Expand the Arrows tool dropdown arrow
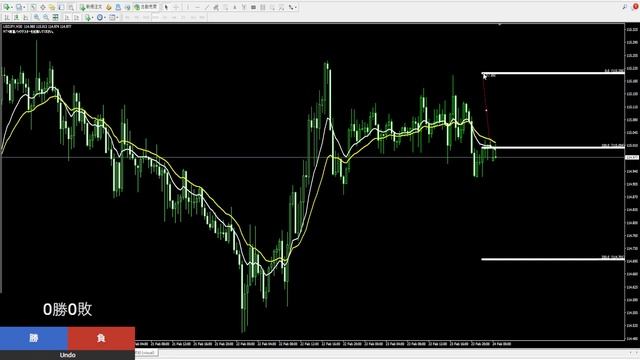The image size is (640, 360). point(296,7)
